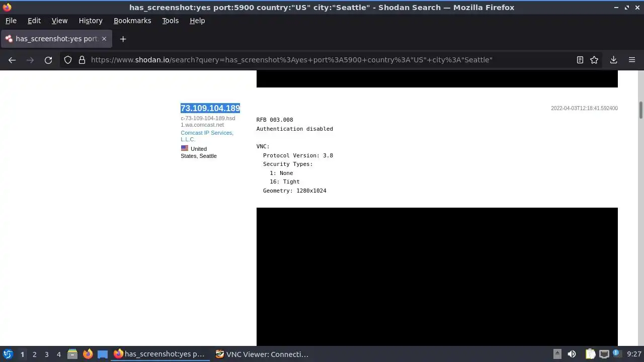The height and width of the screenshot is (362, 644).
Task: Open the blue notification alert tray icon
Action: [617, 354]
